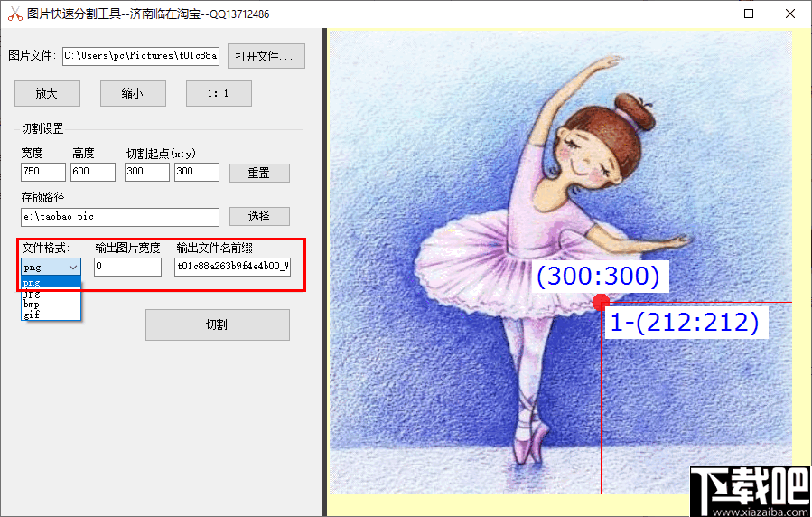Focus the 存放路径 field e:\taobao_pic
Image resolution: width=812 pixels, height=517 pixels.
click(x=120, y=217)
